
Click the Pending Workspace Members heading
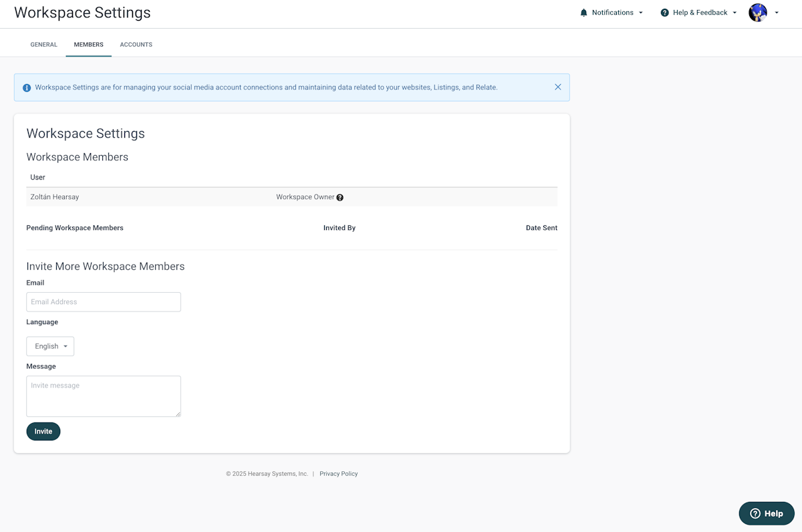click(75, 228)
